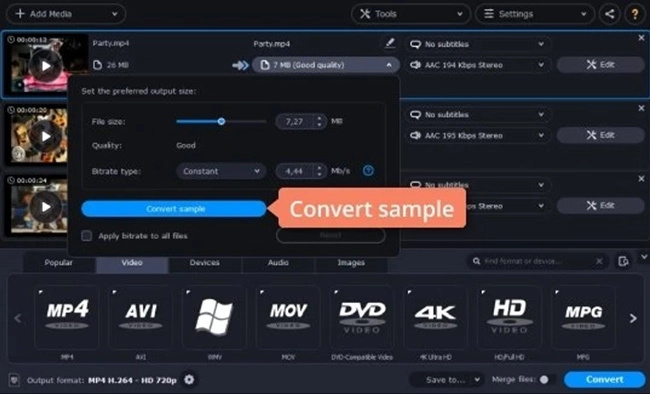
Task: Open AAC 195 Kbps Stereo audio dropdown
Action: click(x=478, y=135)
